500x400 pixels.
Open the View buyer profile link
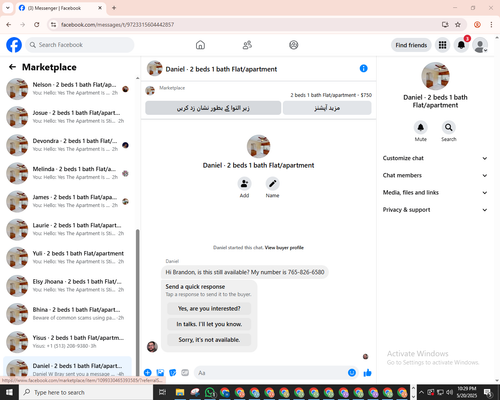284,248
